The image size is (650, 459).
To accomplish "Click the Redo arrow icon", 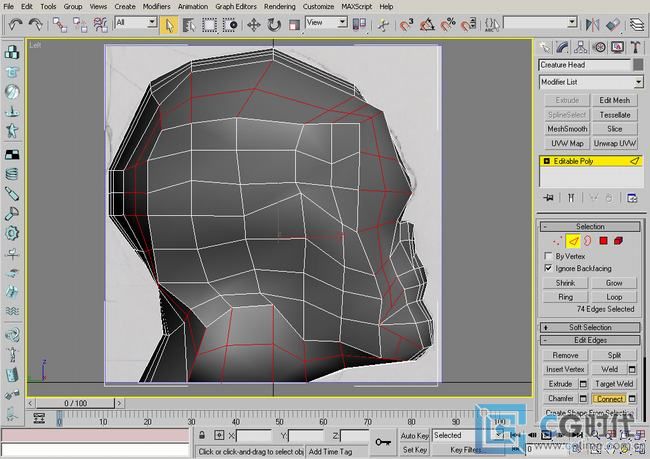I will pos(36,24).
